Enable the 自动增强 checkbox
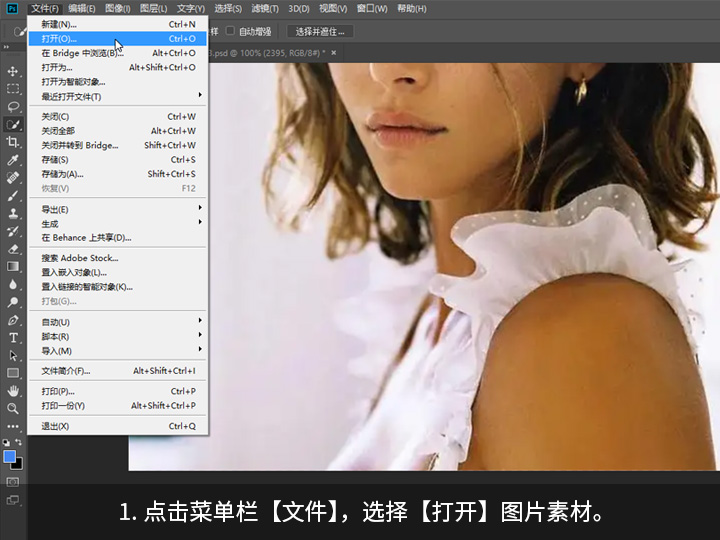The width and height of the screenshot is (720, 540). click(231, 31)
